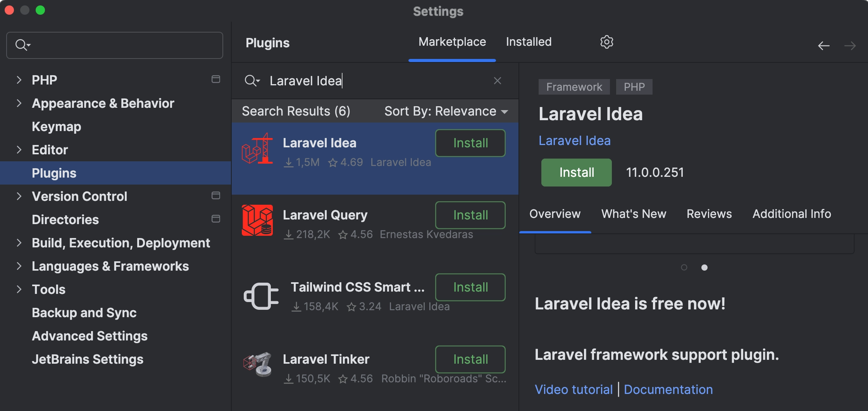Click the Laravel Tinker plugin logo
This screenshot has height=411, width=868.
(257, 364)
